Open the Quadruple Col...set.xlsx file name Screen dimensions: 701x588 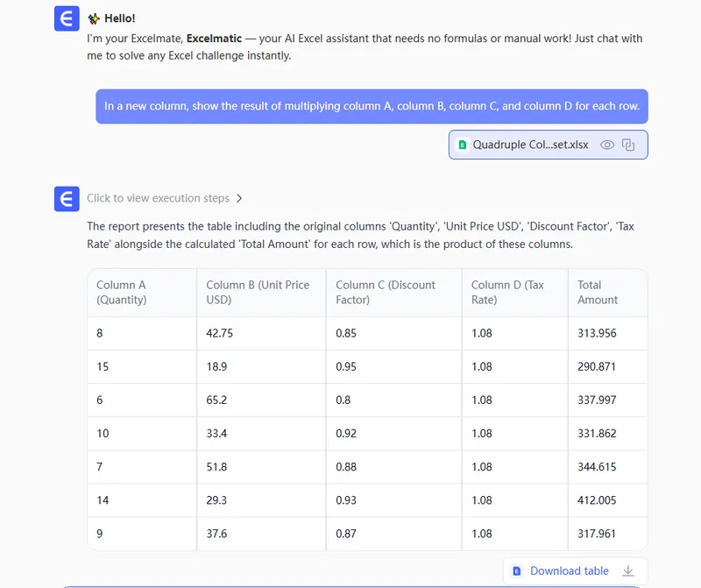530,145
